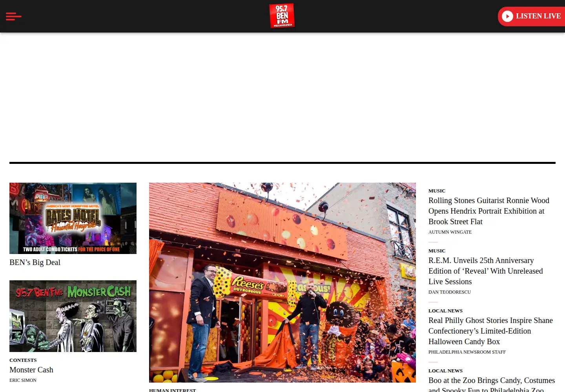Click Local News label above Boo at the Zoo

(445, 371)
